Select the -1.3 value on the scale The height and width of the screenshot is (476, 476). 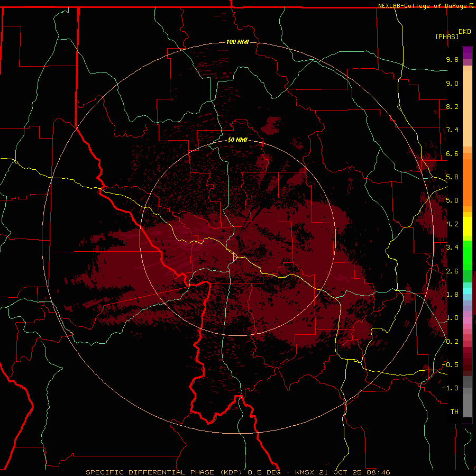[450, 388]
